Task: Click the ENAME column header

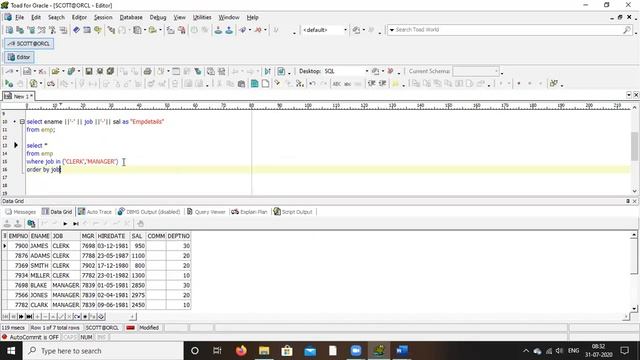Action: 40,236
